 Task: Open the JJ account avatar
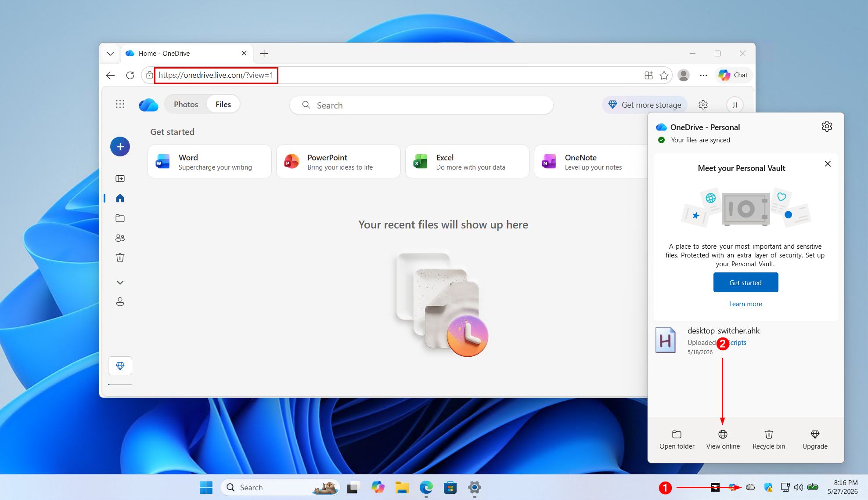(x=735, y=105)
